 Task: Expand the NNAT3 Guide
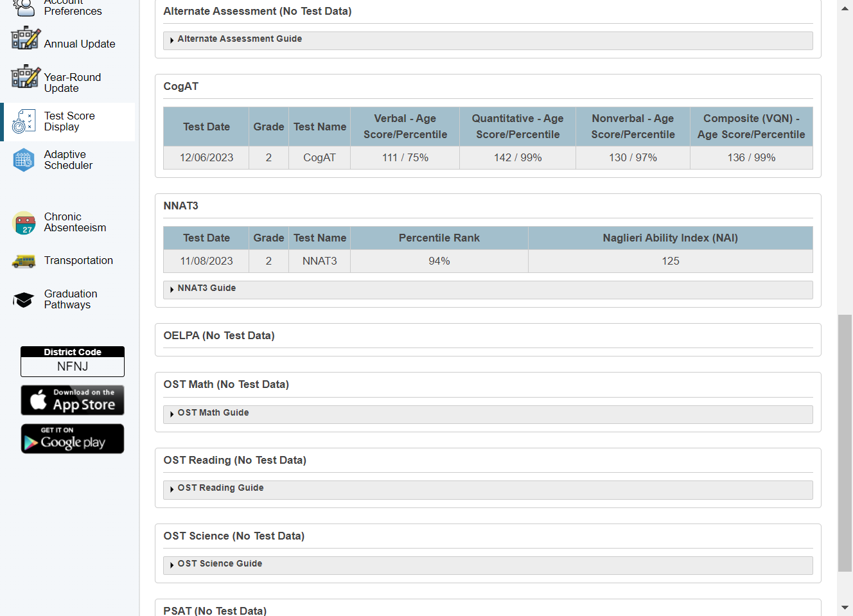pyautogui.click(x=488, y=290)
